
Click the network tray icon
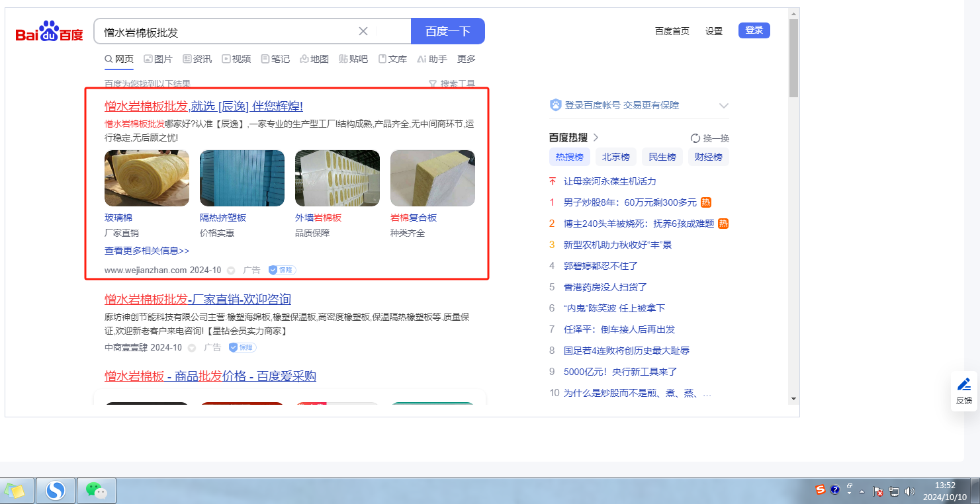[894, 491]
